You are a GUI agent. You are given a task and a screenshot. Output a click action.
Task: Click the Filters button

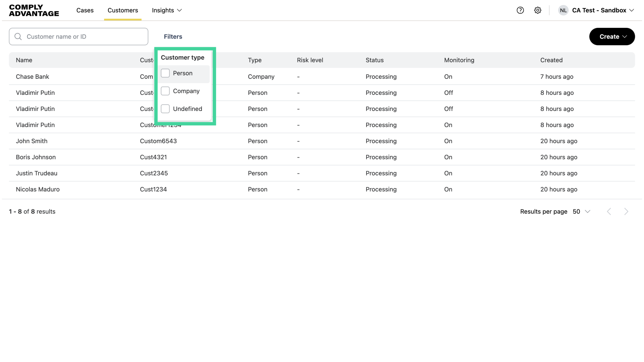pos(173,37)
